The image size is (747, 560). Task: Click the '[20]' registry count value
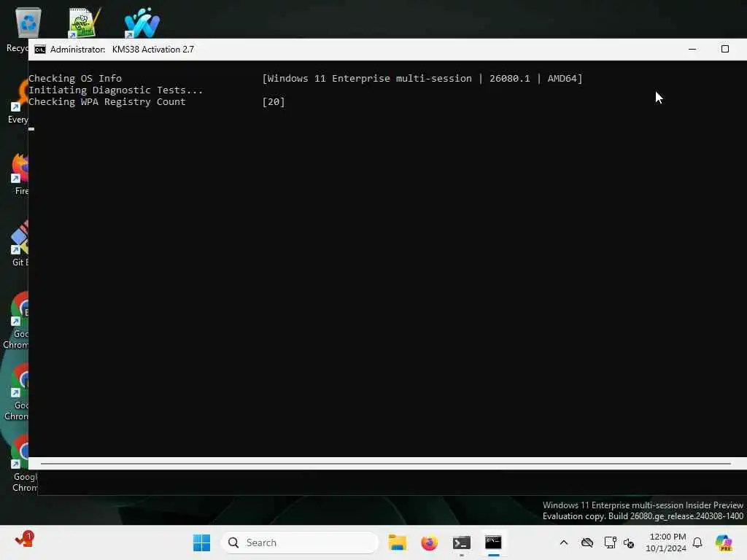[274, 102]
